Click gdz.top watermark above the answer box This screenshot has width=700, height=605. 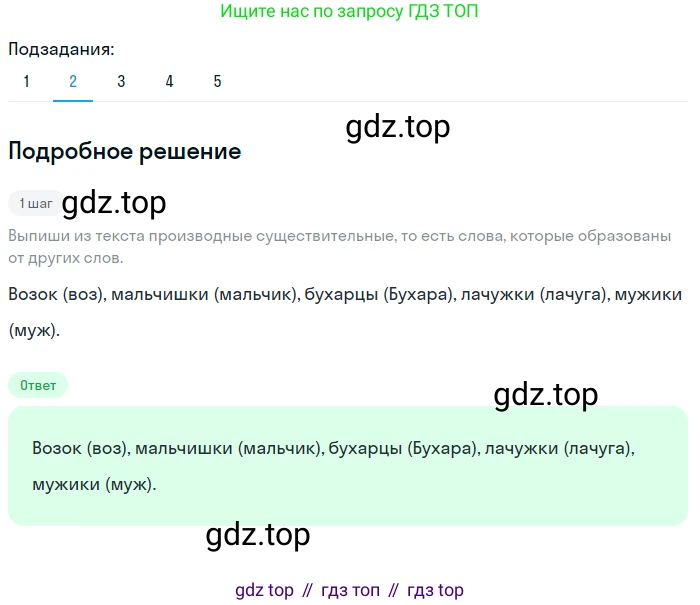546,395
